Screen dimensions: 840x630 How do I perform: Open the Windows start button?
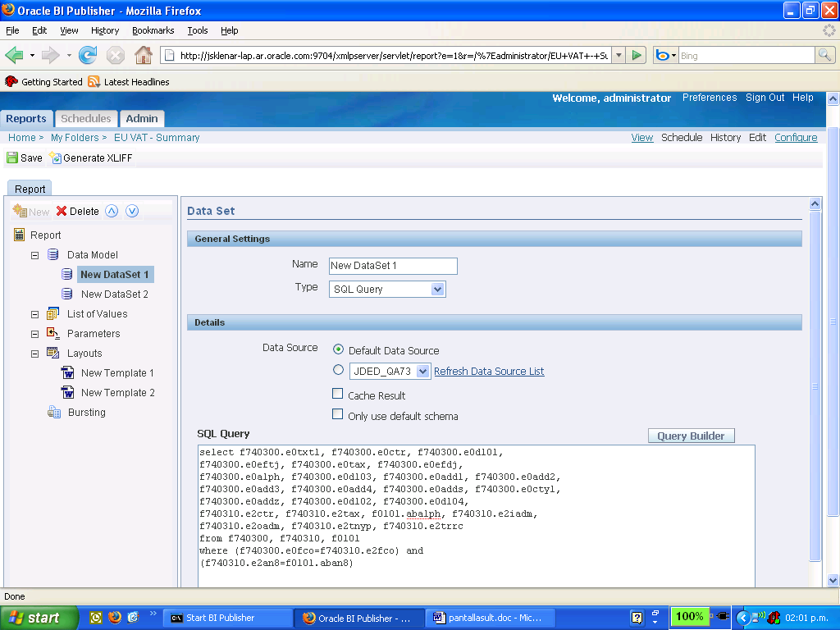click(39, 618)
